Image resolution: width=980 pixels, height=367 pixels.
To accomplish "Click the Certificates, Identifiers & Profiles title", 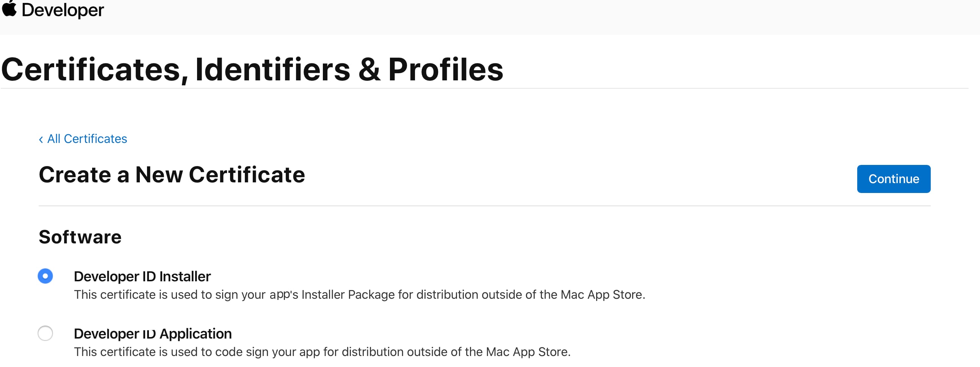I will click(252, 70).
